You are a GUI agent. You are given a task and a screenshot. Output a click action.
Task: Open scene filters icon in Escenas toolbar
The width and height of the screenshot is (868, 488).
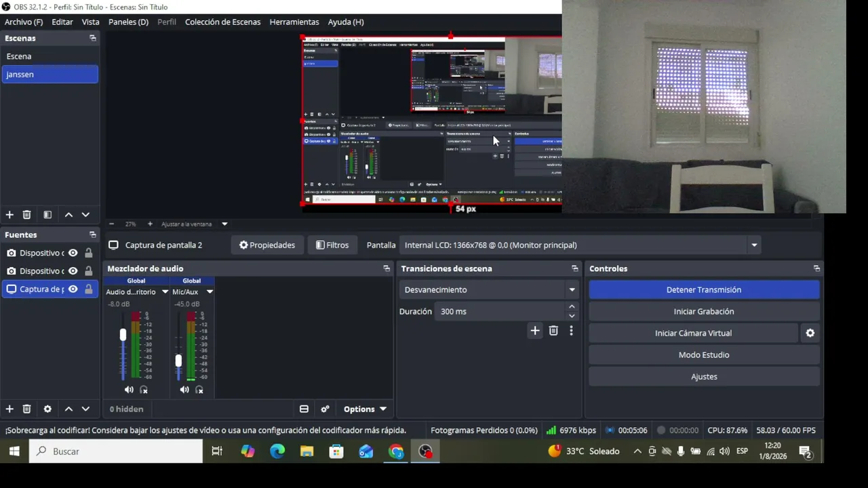47,215
